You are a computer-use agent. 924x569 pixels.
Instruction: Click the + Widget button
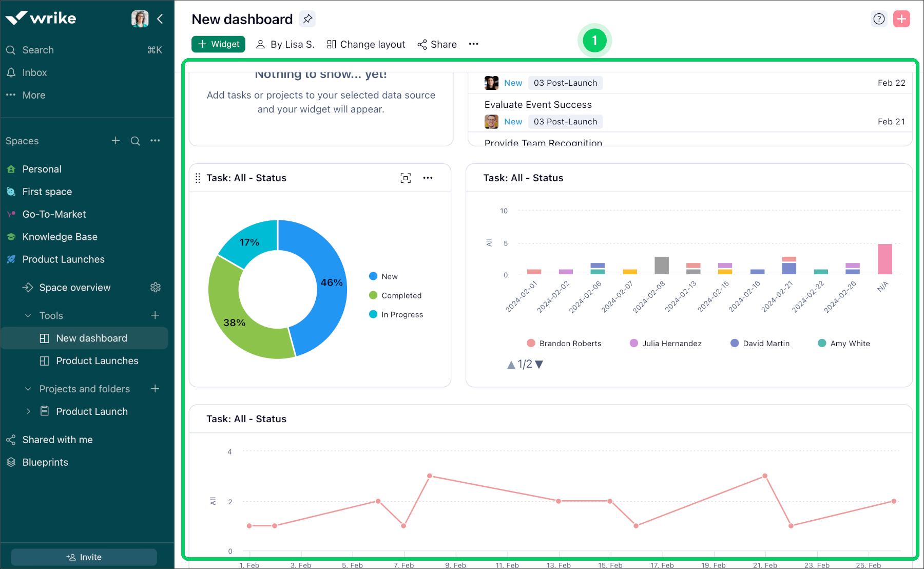click(x=218, y=44)
